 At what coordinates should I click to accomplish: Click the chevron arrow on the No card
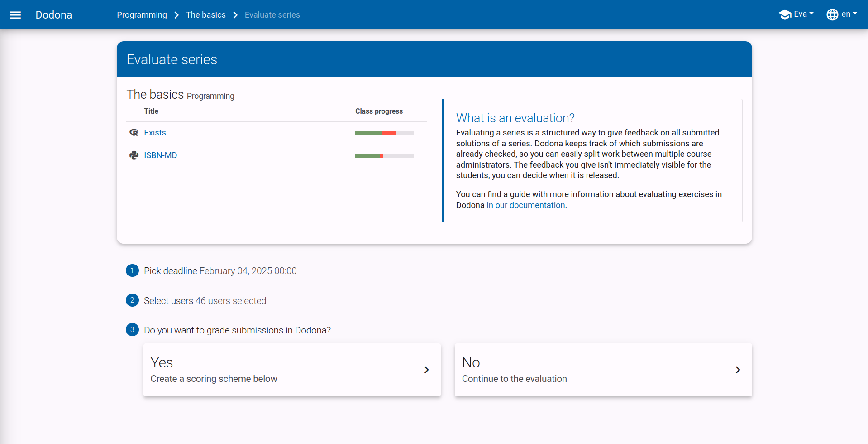738,370
